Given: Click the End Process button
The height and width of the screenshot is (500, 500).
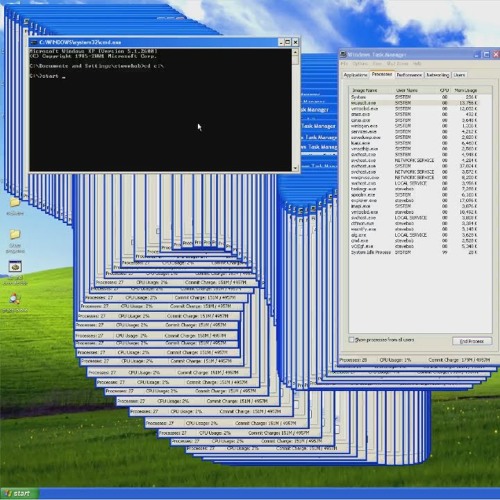Looking at the screenshot, I should [472, 341].
